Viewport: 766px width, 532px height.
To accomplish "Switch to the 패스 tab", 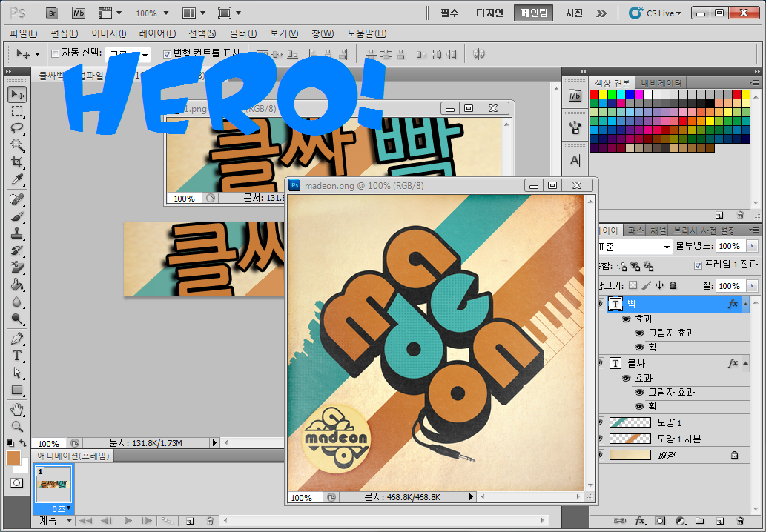I will (x=635, y=230).
